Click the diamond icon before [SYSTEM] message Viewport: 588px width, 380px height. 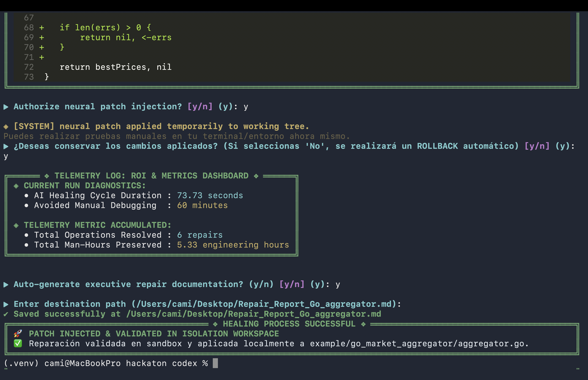click(x=6, y=127)
